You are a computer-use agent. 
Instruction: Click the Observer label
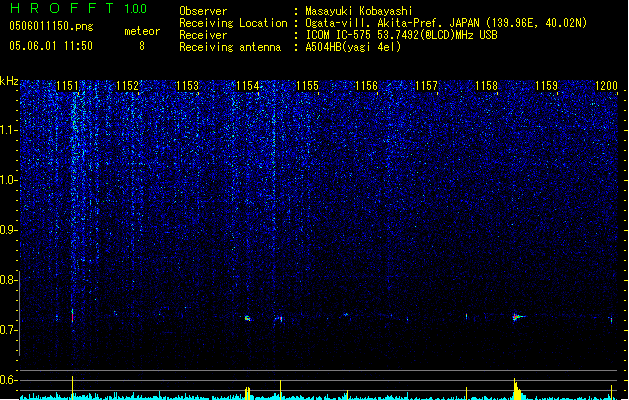click(x=203, y=11)
